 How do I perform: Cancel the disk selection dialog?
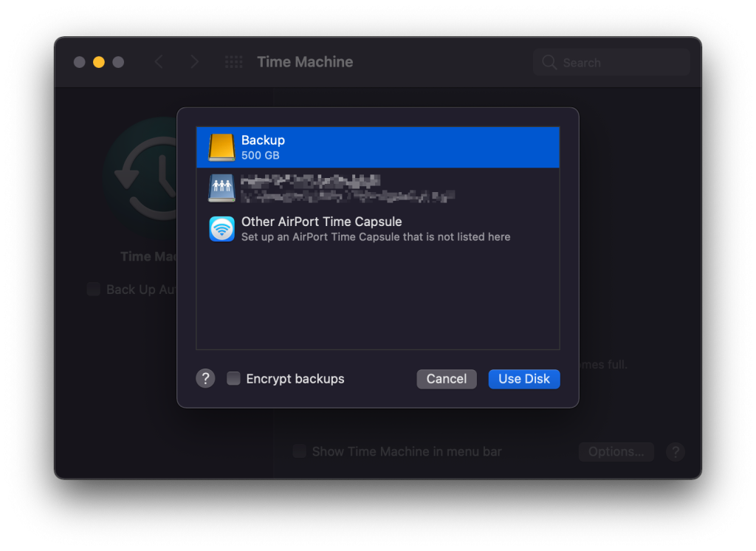pyautogui.click(x=447, y=379)
